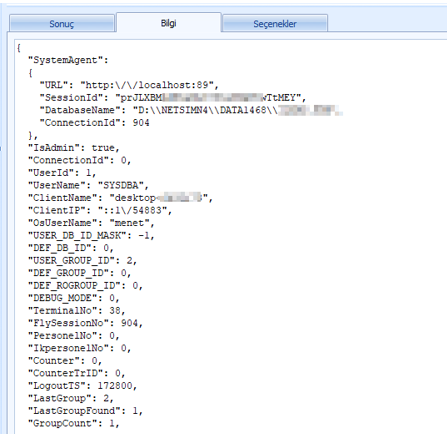Image resolution: width=447 pixels, height=434 pixels.
Task: Click the "USER_GROUP_ID": 2 line
Action: click(x=82, y=261)
